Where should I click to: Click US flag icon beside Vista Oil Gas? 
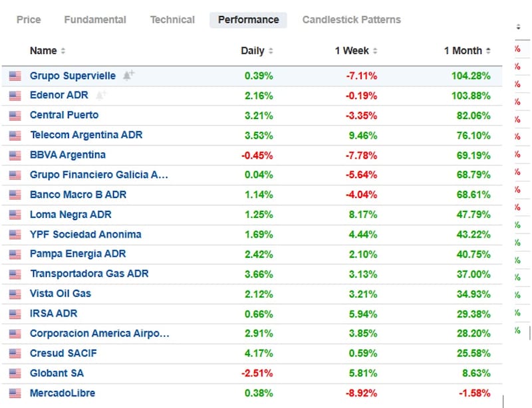click(15, 294)
